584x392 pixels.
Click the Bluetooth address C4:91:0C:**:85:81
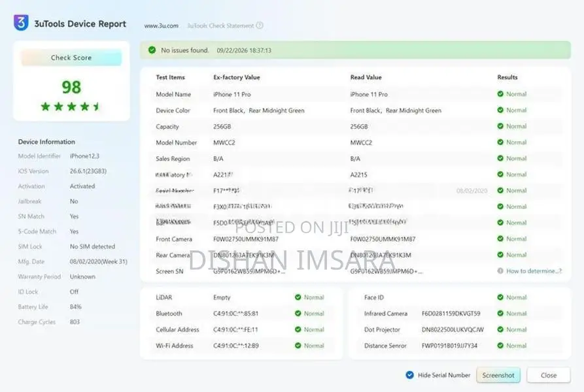[236, 314]
